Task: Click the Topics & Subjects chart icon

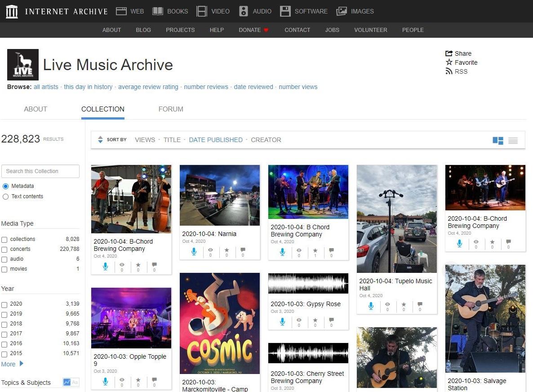Action: [67, 382]
